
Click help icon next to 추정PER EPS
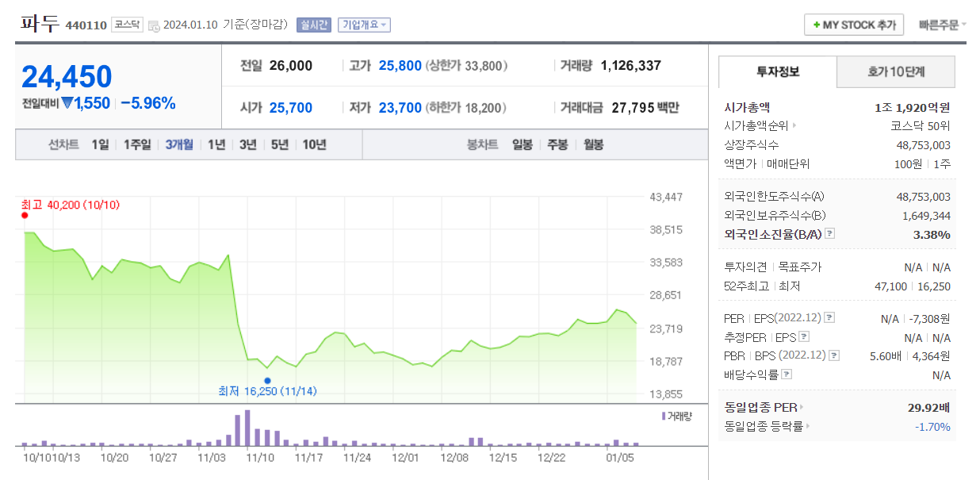[x=803, y=337]
